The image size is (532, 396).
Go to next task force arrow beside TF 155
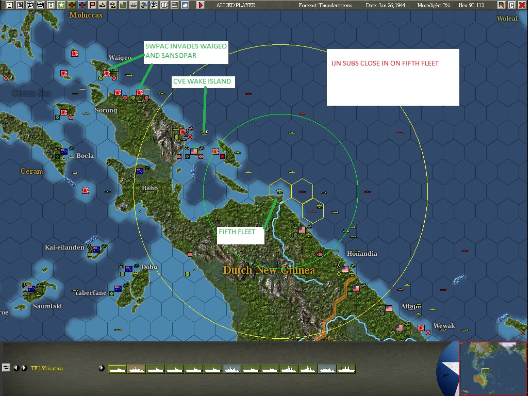pyautogui.click(x=24, y=368)
